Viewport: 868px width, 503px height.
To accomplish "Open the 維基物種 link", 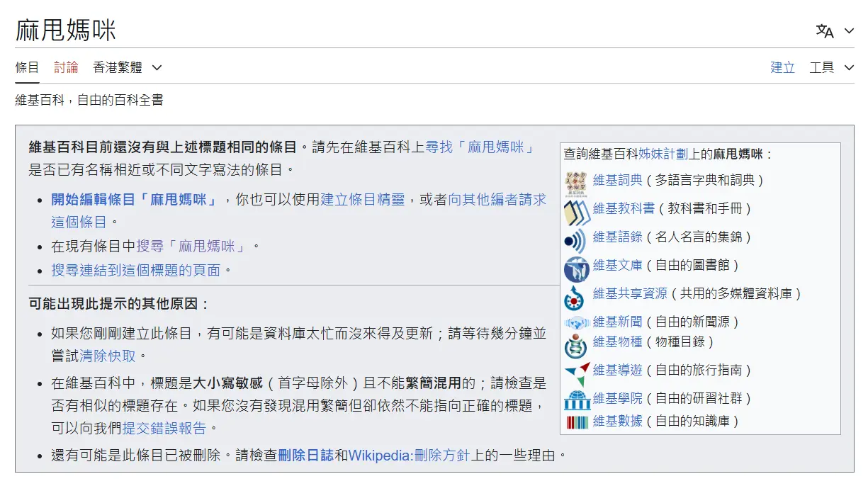I will (618, 341).
